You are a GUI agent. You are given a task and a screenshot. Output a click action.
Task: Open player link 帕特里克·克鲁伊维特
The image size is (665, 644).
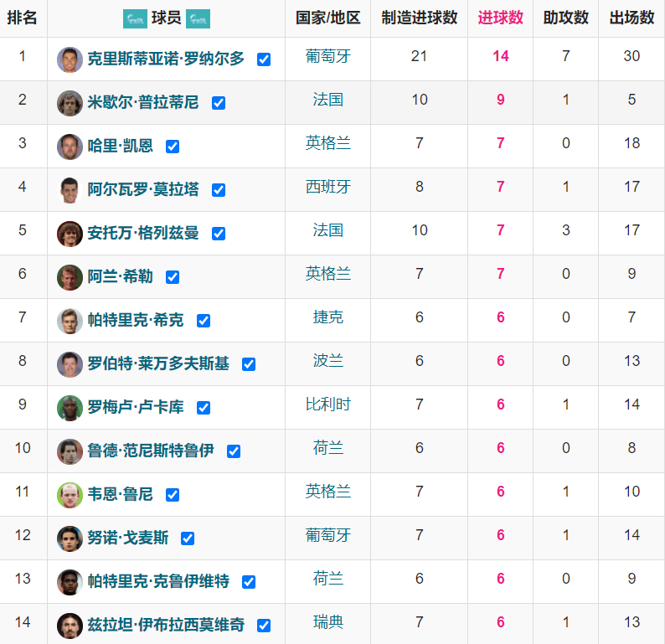coord(158,581)
